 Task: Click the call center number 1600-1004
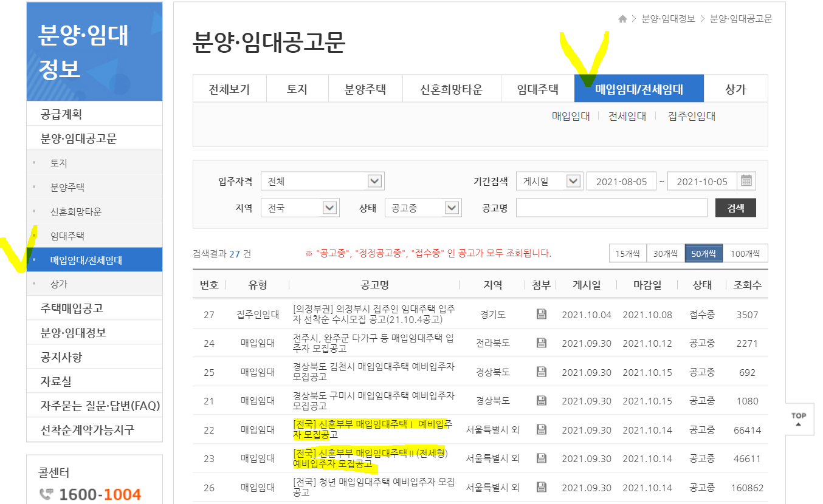coord(100,494)
